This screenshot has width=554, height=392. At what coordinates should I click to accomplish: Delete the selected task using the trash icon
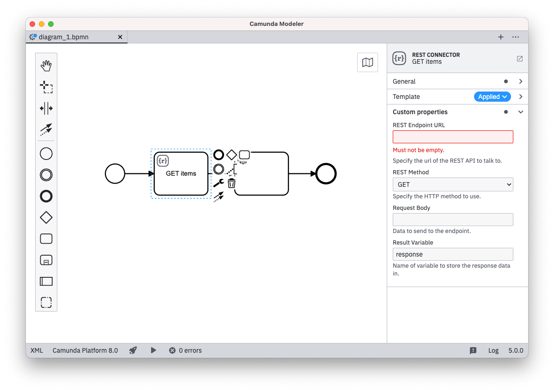point(231,184)
